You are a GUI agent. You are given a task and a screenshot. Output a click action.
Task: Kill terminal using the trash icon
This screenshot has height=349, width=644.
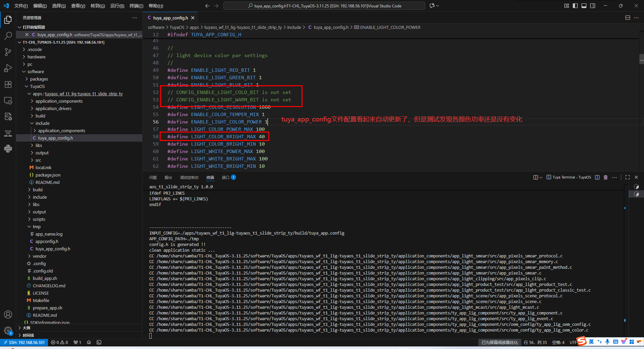(x=605, y=177)
